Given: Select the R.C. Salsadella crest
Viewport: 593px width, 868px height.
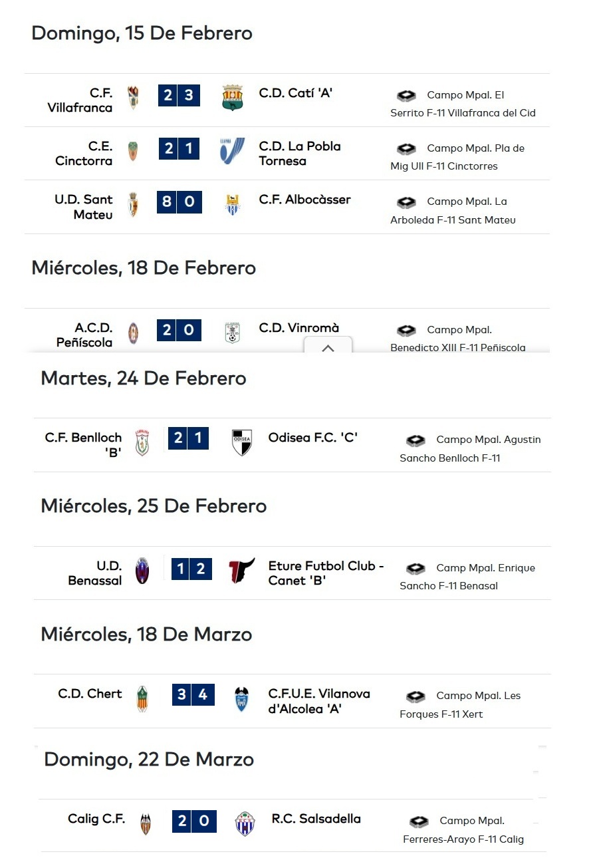Looking at the screenshot, I should (x=245, y=824).
